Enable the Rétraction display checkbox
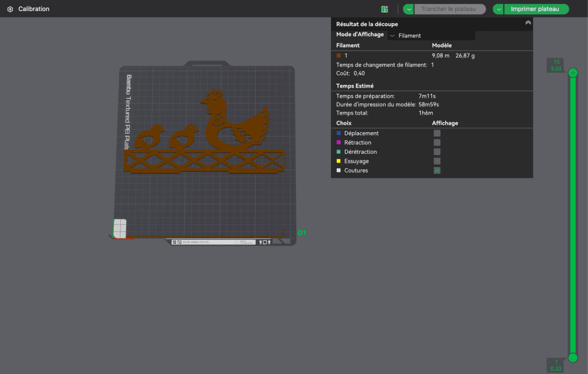The width and height of the screenshot is (588, 374). click(x=437, y=143)
